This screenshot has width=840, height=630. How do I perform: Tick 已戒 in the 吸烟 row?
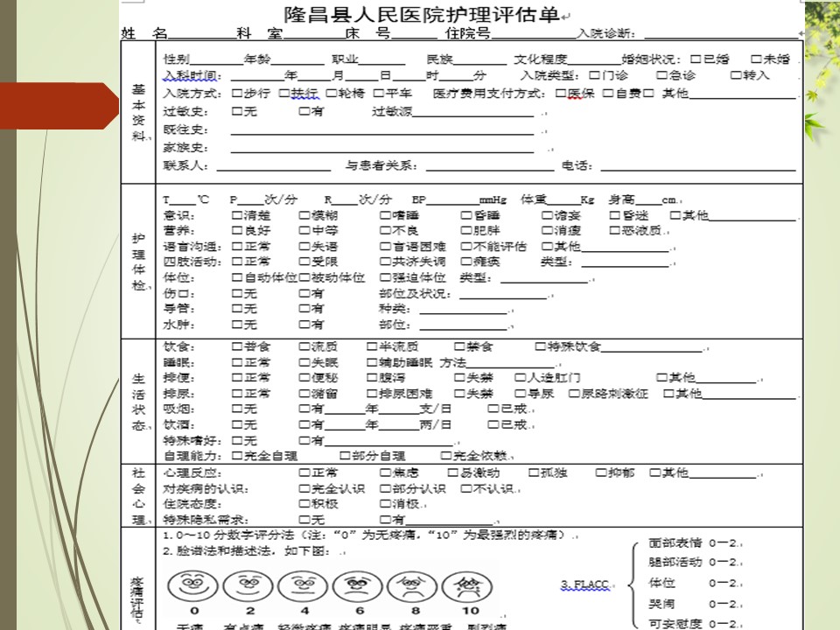(493, 409)
